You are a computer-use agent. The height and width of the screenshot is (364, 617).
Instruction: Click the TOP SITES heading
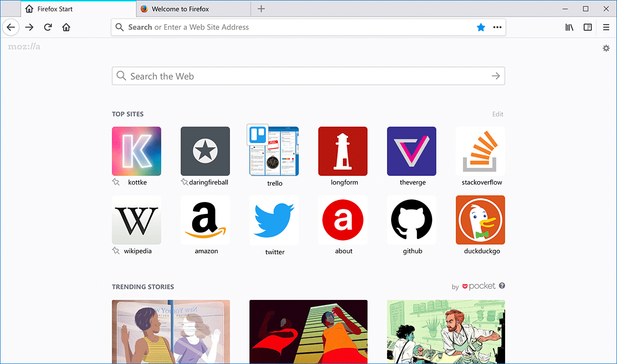128,114
